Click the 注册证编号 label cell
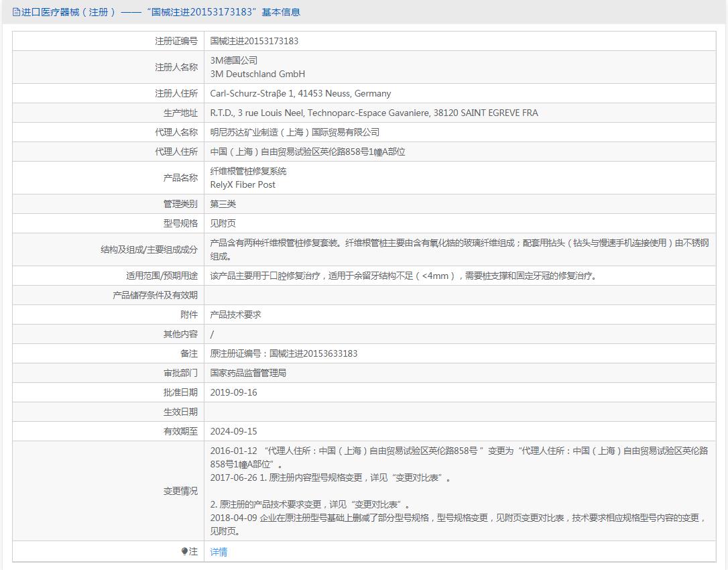 (108, 41)
